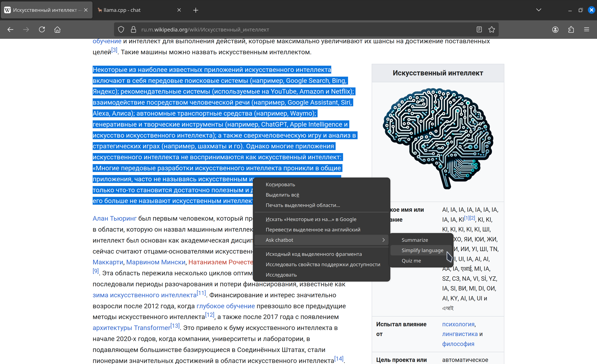Viewport: 597px width, 364px height.
Task: Open the hamburger application menu
Action: (587, 30)
